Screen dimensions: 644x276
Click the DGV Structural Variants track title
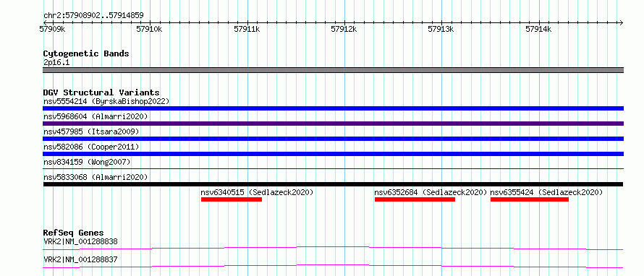click(101, 92)
